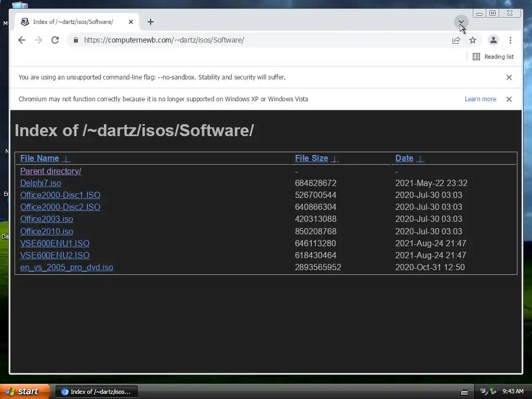Image resolution: width=532 pixels, height=399 pixels.
Task: Open a new tab
Action: point(151,22)
